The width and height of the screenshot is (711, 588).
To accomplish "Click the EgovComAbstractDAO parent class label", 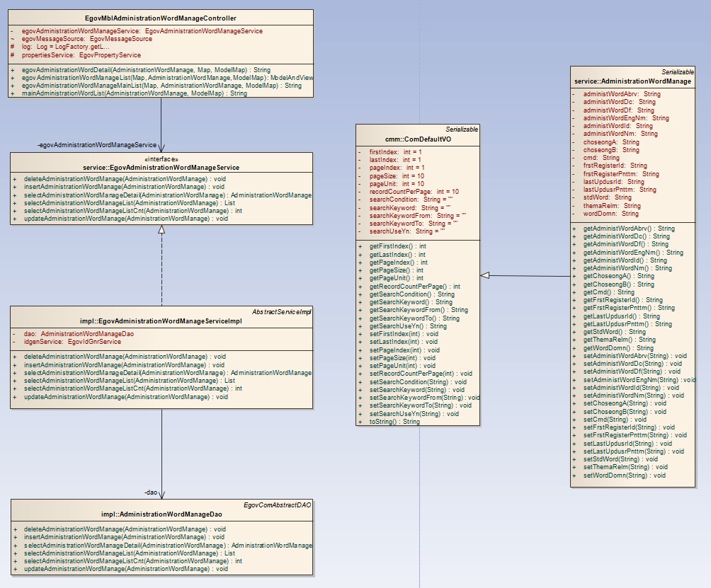I will [277, 505].
